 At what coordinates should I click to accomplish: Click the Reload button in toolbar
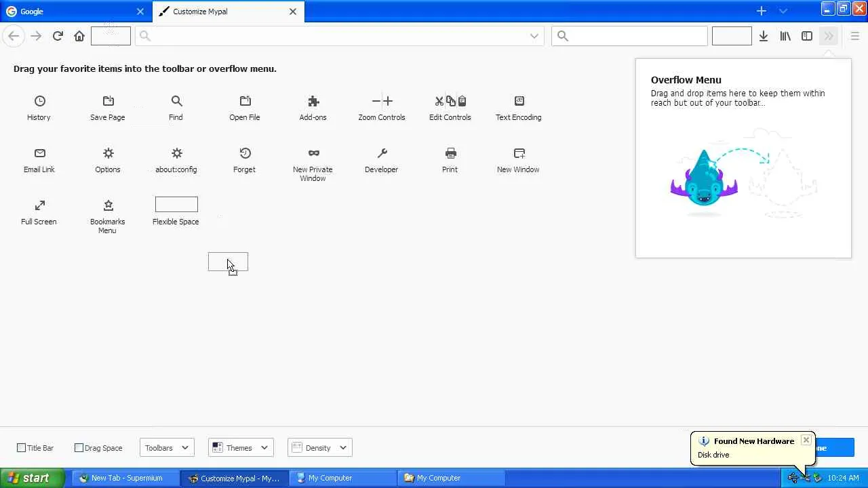[58, 36]
